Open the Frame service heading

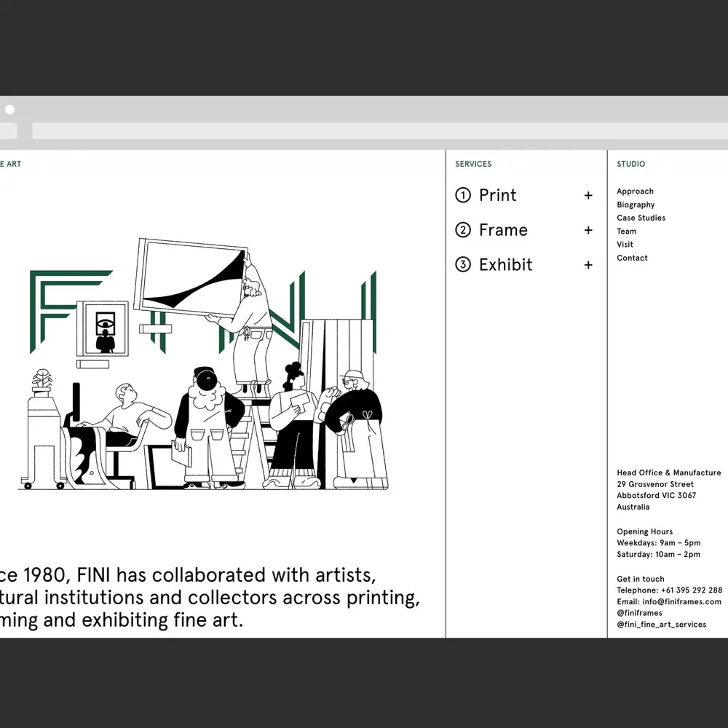pyautogui.click(x=503, y=230)
